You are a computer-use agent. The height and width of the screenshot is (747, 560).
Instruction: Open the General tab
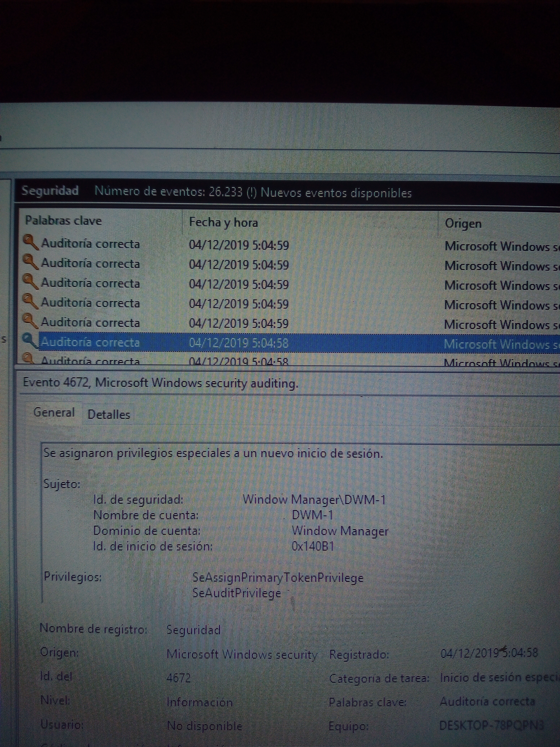[54, 413]
